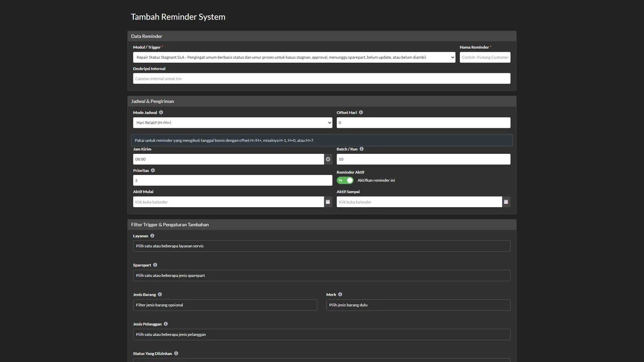Click the Tambah Reminder System page title
Screen dimensions: 644x362
point(178,17)
